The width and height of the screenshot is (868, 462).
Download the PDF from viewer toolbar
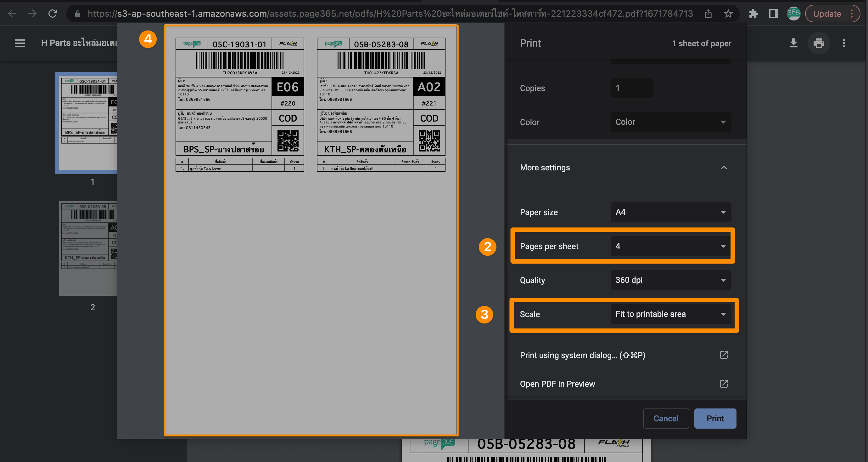point(793,43)
